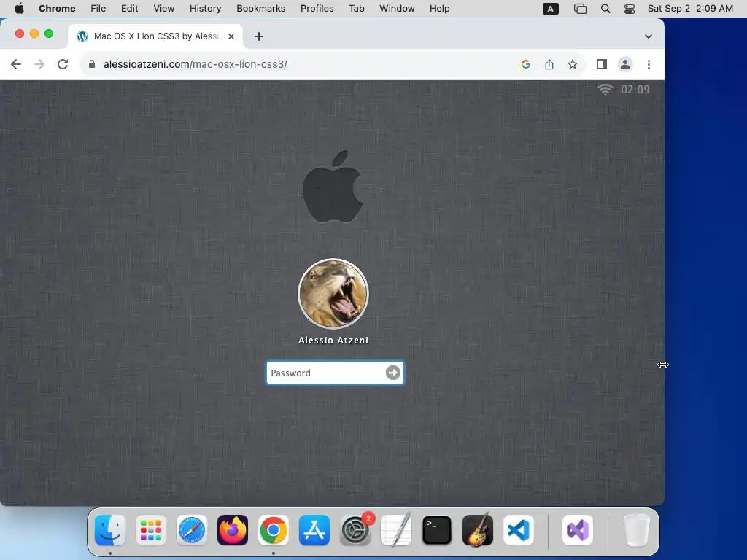Share this page using share icon
Viewport: 747px width, 560px height.
pos(549,64)
